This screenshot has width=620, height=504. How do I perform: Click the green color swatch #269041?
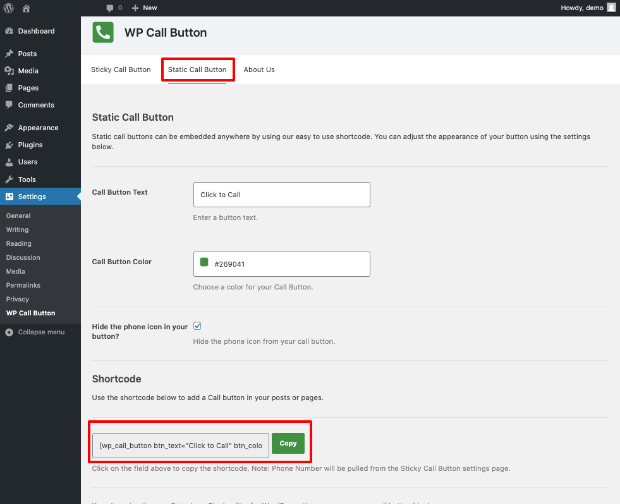204,262
